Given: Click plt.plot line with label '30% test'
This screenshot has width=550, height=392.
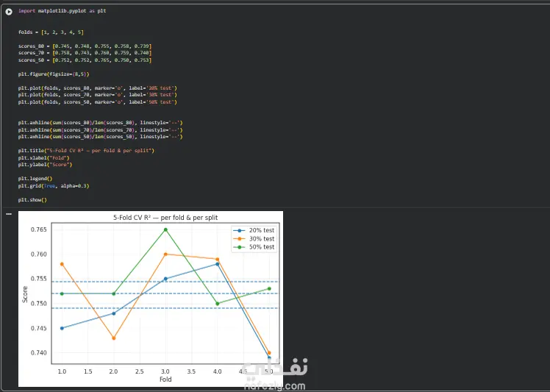Looking at the screenshot, I should point(98,95).
